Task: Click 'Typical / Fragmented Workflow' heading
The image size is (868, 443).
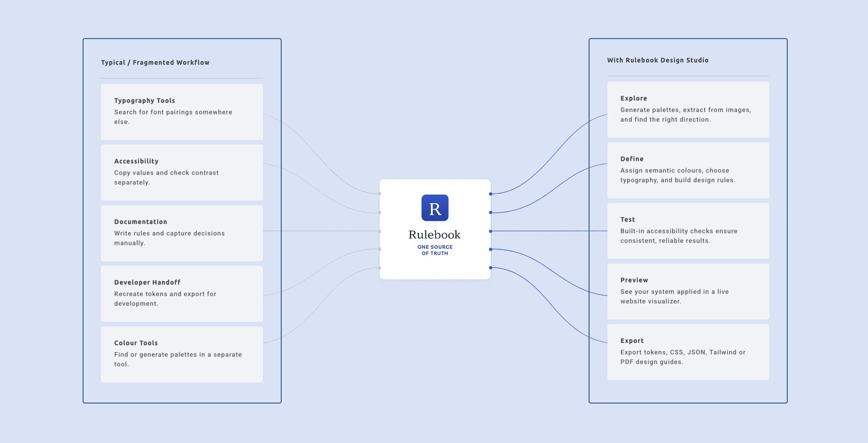Action: [155, 62]
